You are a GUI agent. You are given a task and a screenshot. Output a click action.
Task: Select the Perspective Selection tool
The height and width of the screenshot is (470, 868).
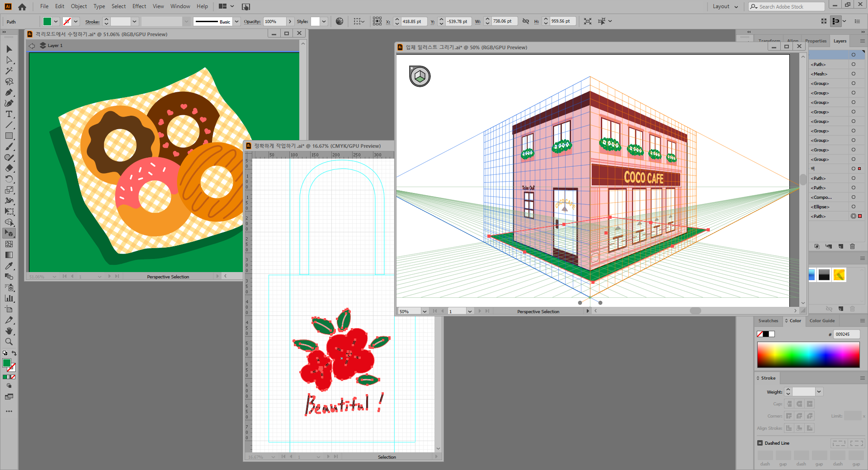[x=9, y=233]
